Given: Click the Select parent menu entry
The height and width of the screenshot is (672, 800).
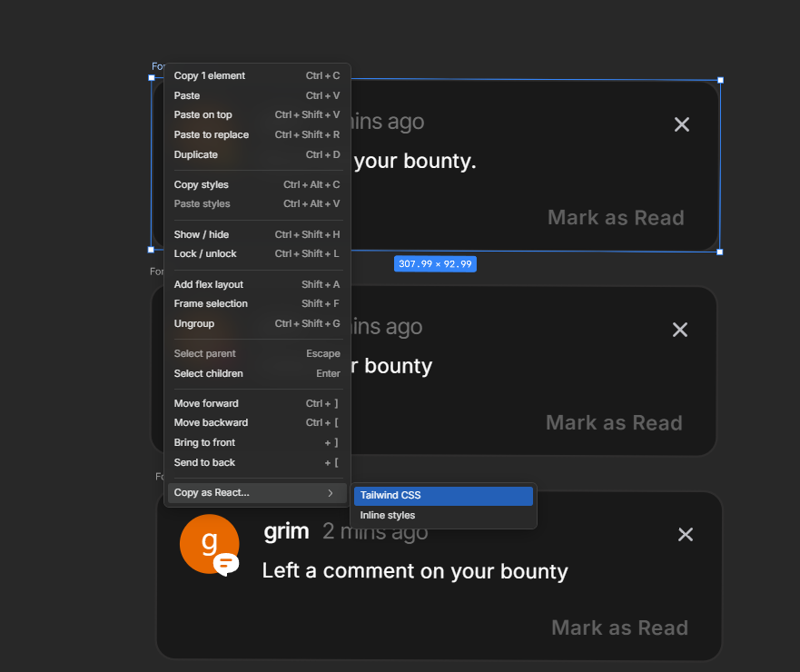Looking at the screenshot, I should 257,353.
